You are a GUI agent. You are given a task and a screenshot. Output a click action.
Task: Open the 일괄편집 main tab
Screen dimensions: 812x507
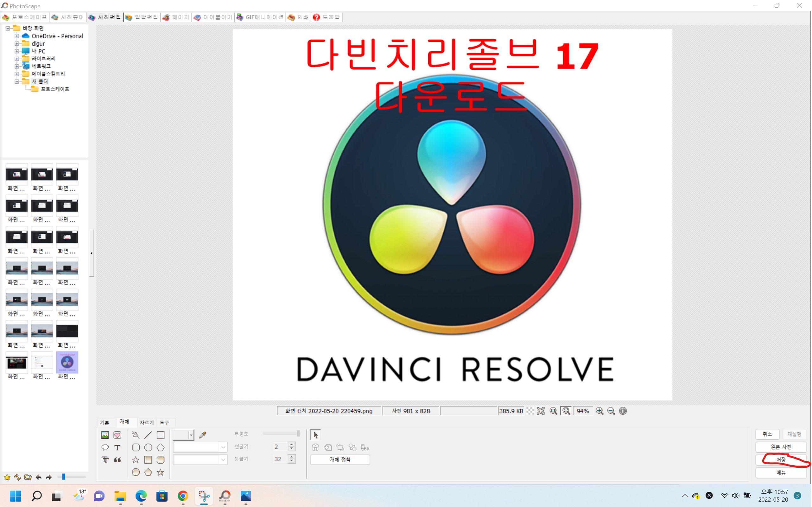point(142,17)
